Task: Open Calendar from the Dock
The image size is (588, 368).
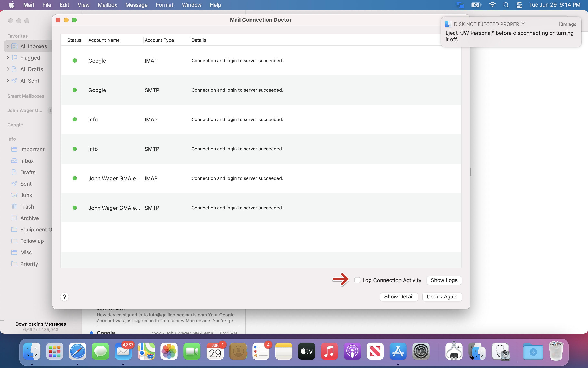Action: click(x=215, y=351)
